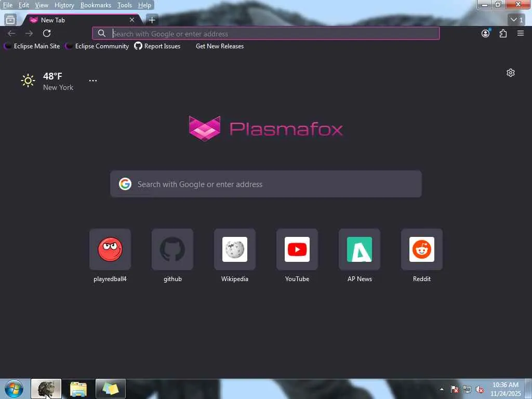Image resolution: width=532 pixels, height=399 pixels.
Task: Click the playredball4 label text
Action: tap(110, 279)
